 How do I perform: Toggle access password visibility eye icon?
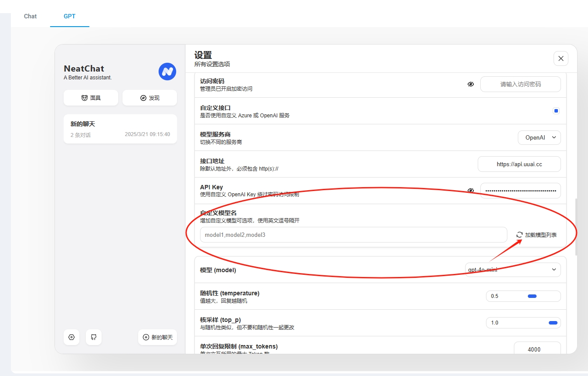tap(471, 84)
